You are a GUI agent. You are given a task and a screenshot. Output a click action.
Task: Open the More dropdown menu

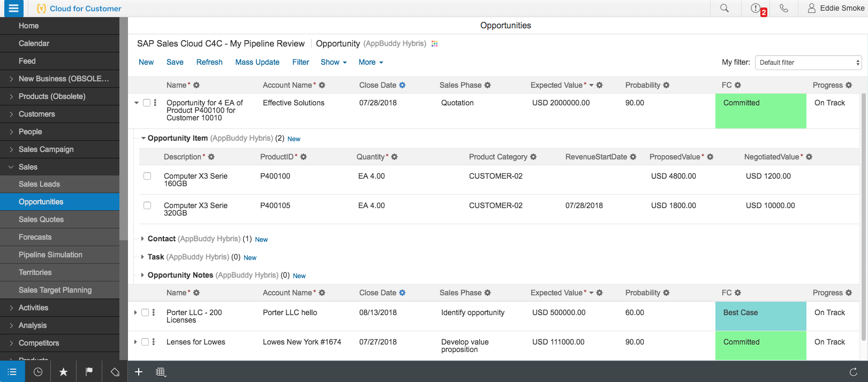[x=371, y=62]
